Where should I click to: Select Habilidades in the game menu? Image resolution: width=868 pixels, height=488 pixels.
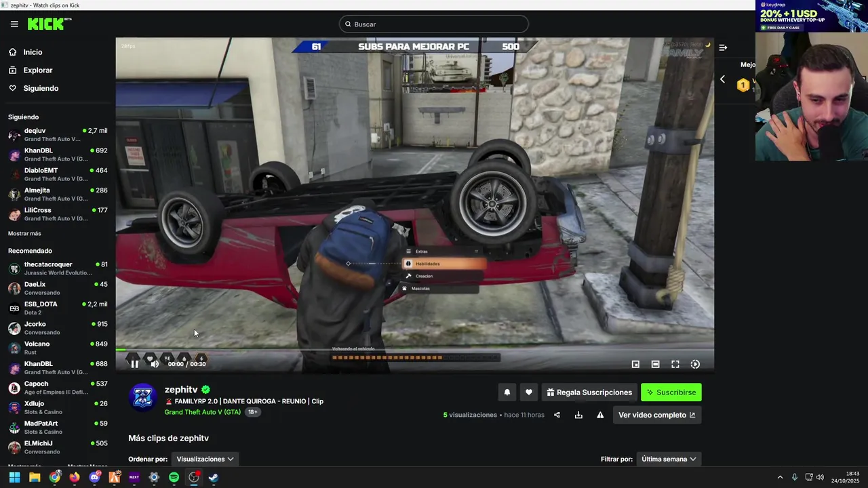444,264
